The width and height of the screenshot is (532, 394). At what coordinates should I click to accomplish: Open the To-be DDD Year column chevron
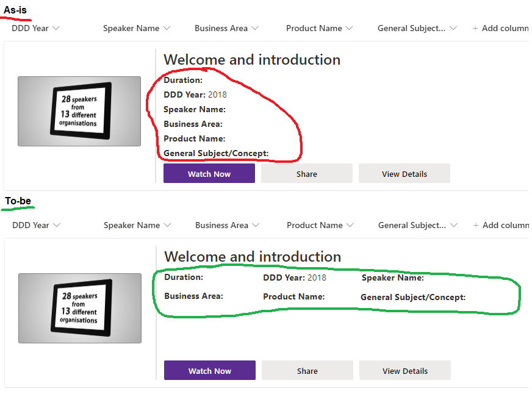coord(56,224)
